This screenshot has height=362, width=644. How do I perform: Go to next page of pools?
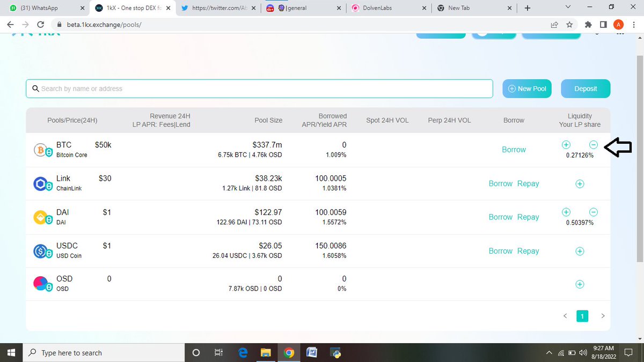pos(603,316)
